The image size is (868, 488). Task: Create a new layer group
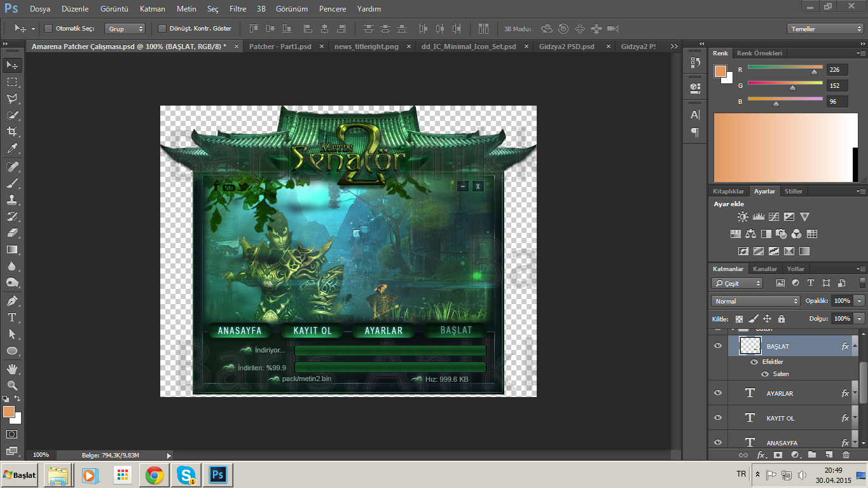coord(812,455)
